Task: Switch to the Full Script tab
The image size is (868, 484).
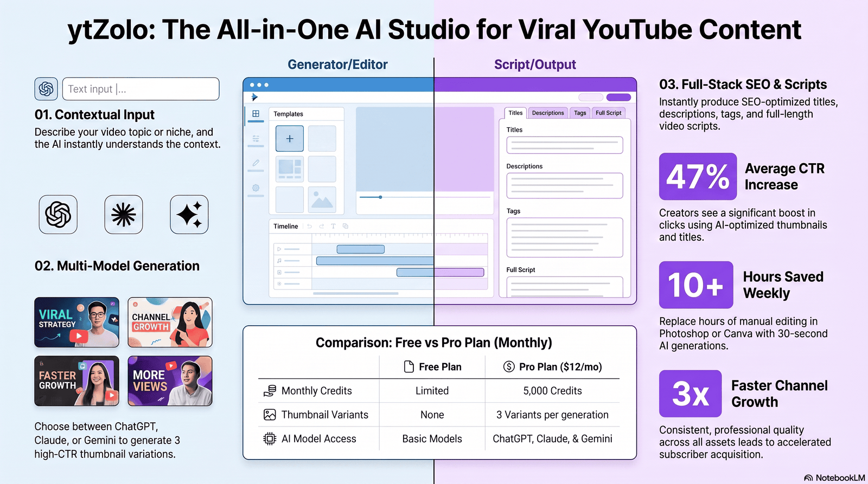Action: [609, 113]
